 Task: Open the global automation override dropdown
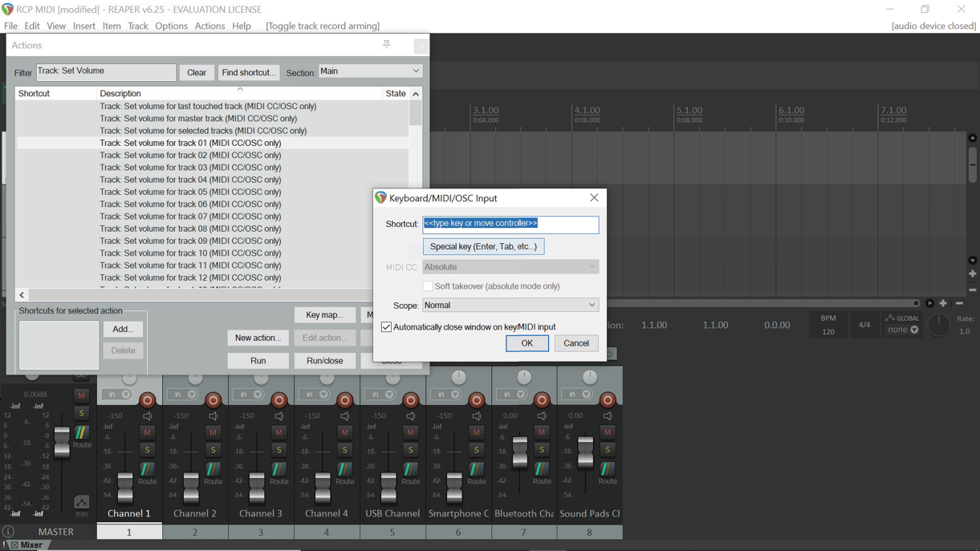pyautogui.click(x=903, y=330)
